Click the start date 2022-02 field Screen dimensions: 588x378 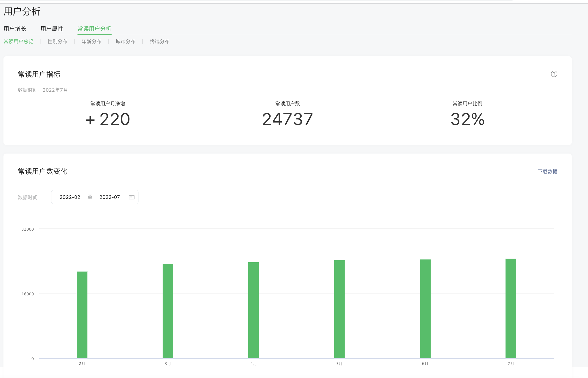click(x=70, y=197)
